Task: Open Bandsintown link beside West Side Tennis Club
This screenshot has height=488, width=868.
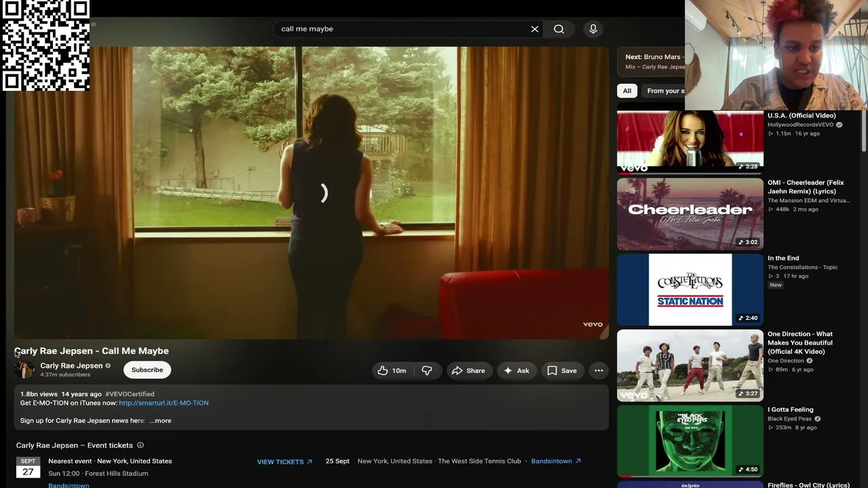Action: 556,461
